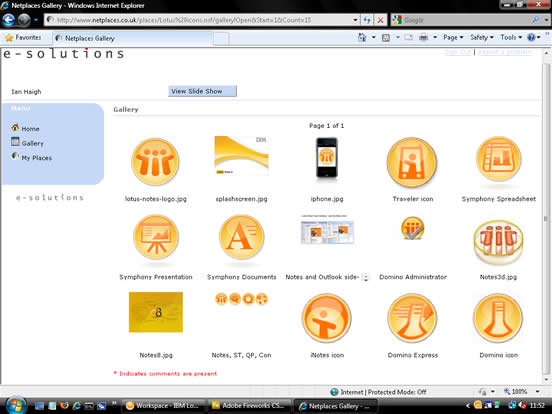
Task: Click the lotus-notes-logo.jpg caption text
Action: tap(156, 199)
